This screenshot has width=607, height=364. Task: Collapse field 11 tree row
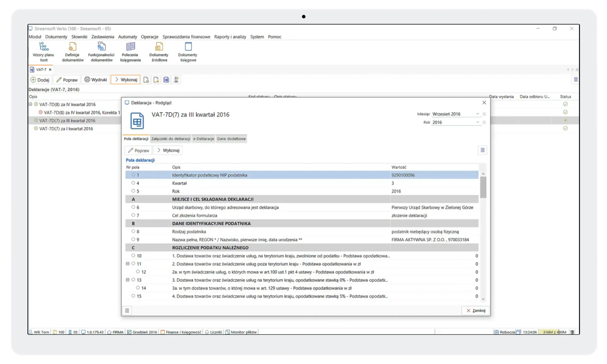[x=128, y=264]
